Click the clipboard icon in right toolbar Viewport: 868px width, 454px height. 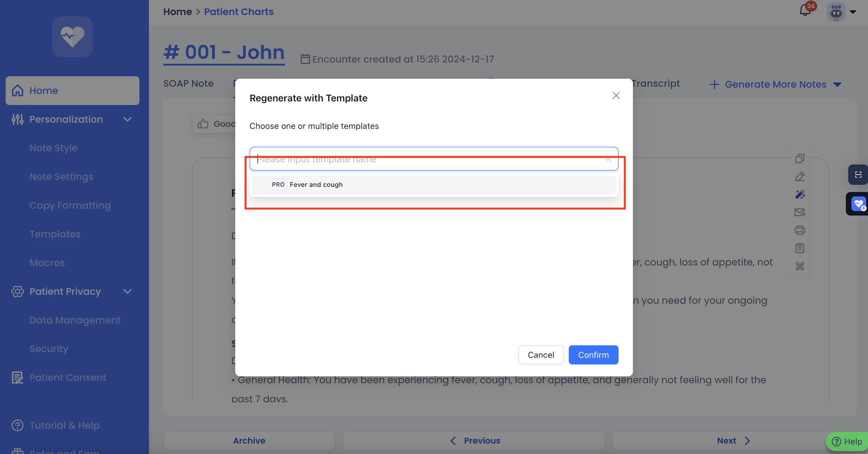coord(800,248)
